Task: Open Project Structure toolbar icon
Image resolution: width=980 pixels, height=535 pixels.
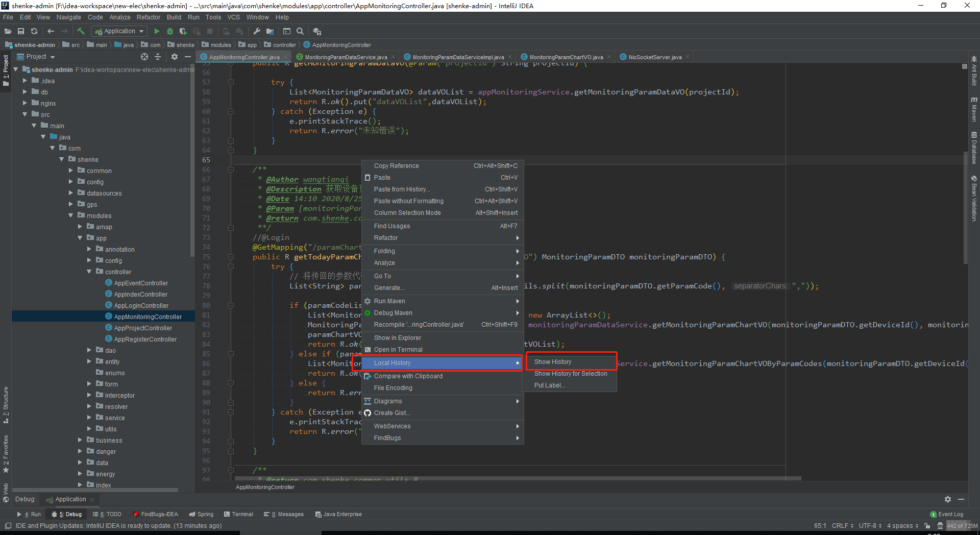Action: (x=270, y=31)
